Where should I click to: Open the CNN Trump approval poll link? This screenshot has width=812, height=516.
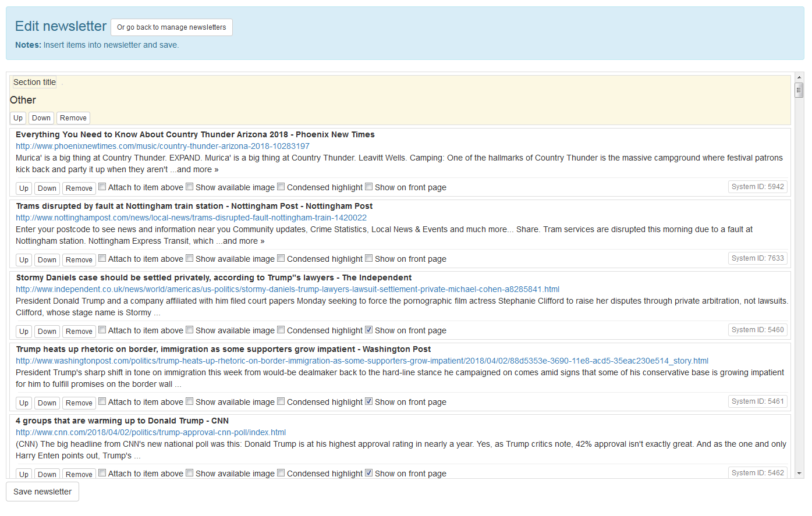click(151, 432)
